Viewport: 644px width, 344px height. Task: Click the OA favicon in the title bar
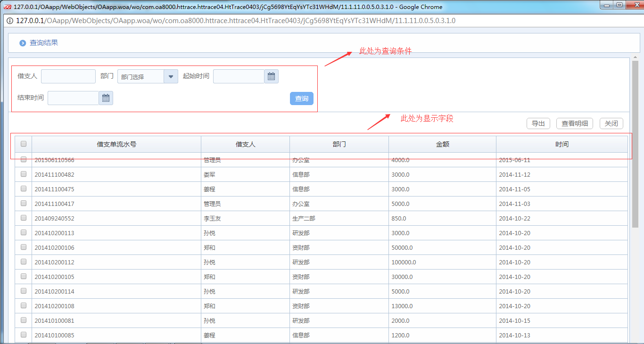pos(8,7)
